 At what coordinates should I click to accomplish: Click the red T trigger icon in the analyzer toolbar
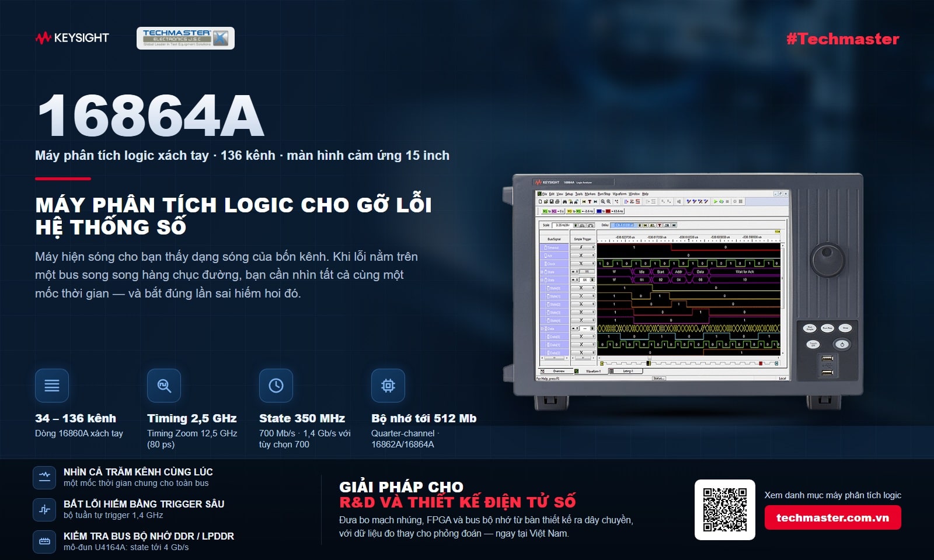click(590, 202)
